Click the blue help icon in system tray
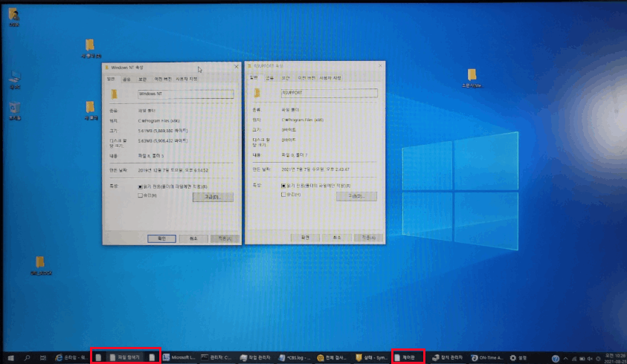Screen dimensions: 627x364 point(556,358)
